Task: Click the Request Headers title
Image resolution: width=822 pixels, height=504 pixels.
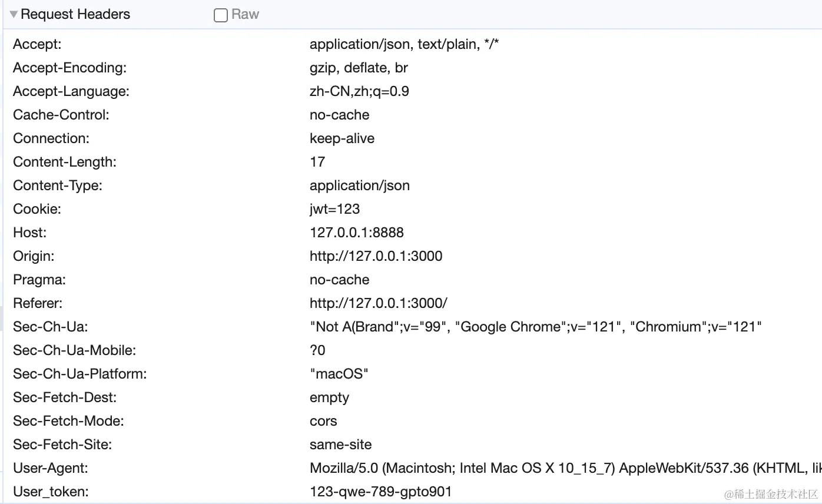Action: (x=75, y=15)
